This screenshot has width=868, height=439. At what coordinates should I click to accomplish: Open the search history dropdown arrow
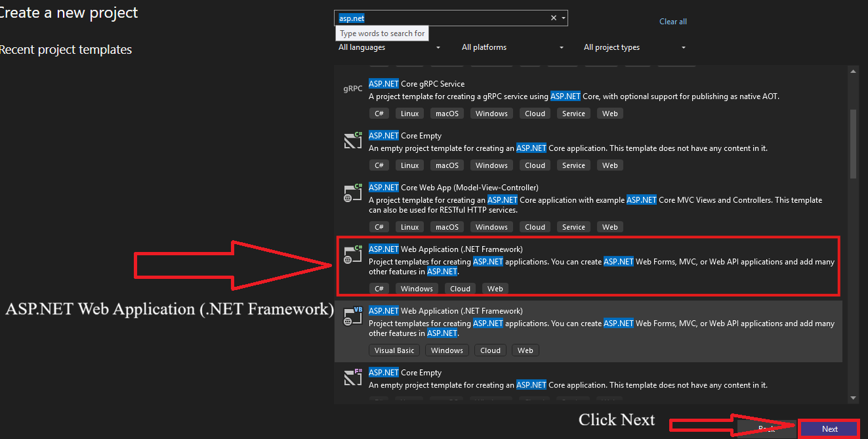pos(564,18)
